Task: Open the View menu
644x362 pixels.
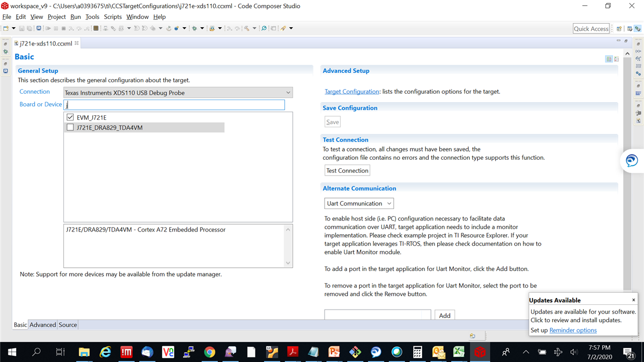Action: (x=37, y=17)
